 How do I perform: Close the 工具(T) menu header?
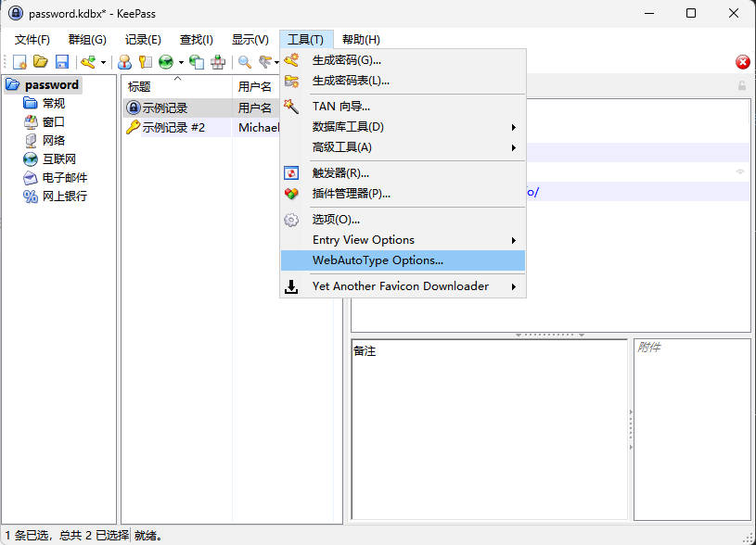pos(306,40)
